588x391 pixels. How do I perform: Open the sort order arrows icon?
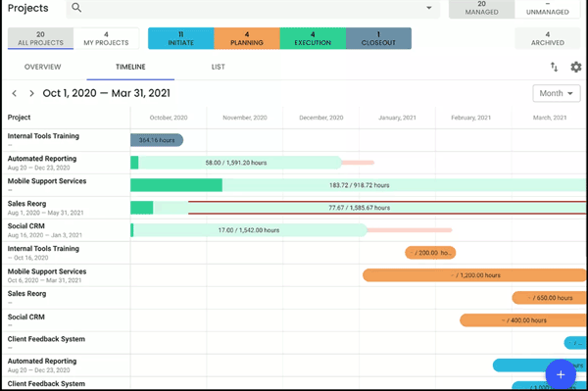pyautogui.click(x=554, y=67)
